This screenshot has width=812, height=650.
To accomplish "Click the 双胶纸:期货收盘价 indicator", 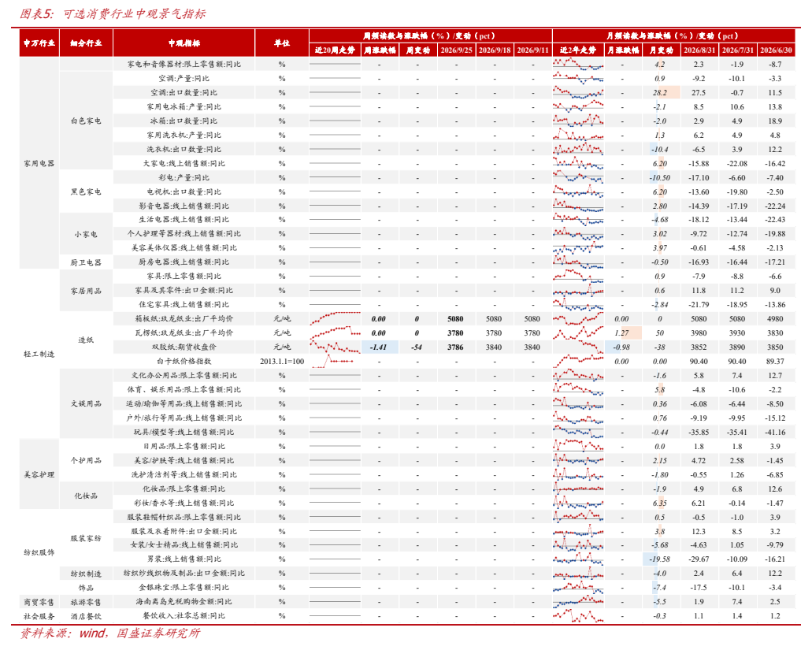I will pos(184,347).
